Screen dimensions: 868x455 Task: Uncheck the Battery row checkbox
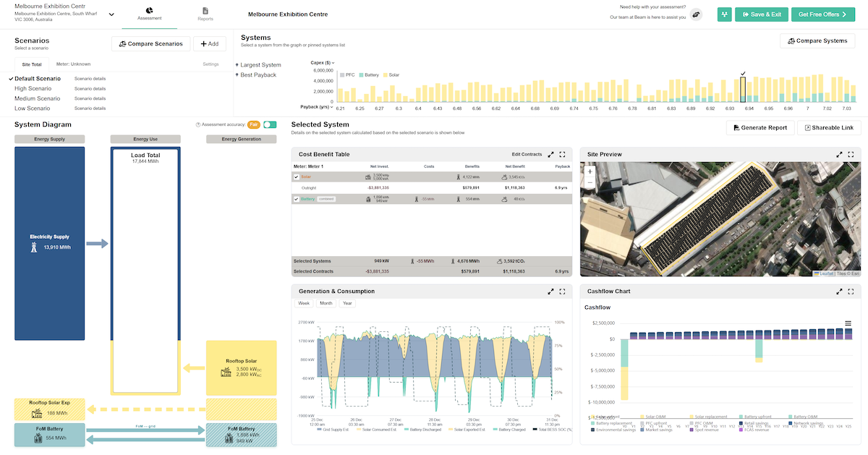[297, 199]
